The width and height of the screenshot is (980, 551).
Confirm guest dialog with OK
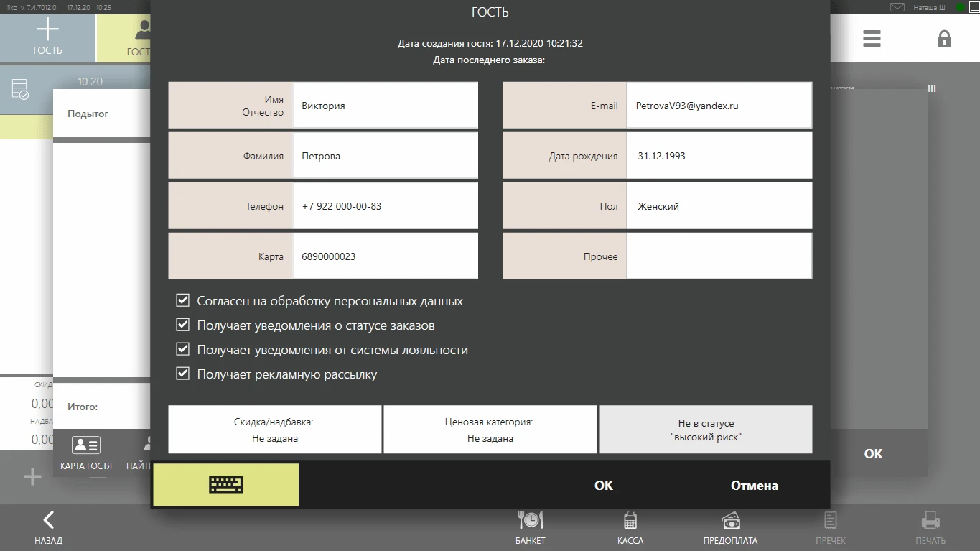pos(603,486)
